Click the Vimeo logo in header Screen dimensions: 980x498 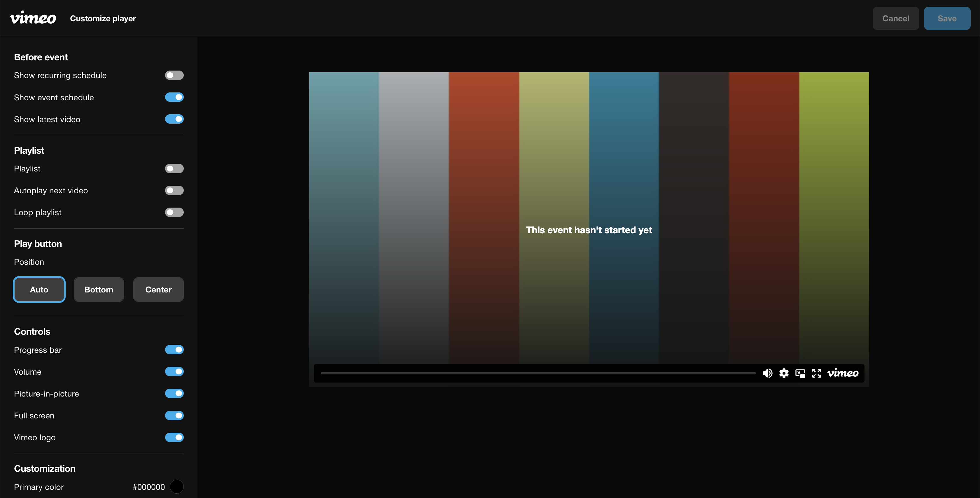tap(33, 18)
